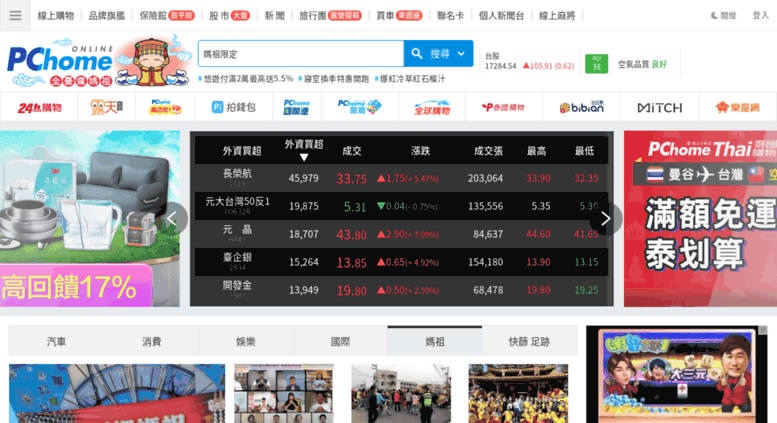Click the magnifier search button
Screen dimensions: 777x423
417,53
